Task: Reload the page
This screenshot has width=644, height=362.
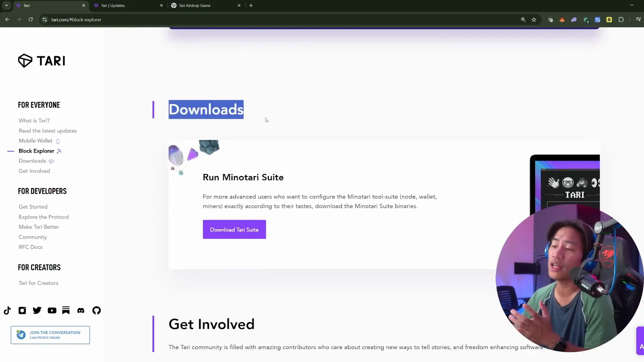Action: point(31,19)
